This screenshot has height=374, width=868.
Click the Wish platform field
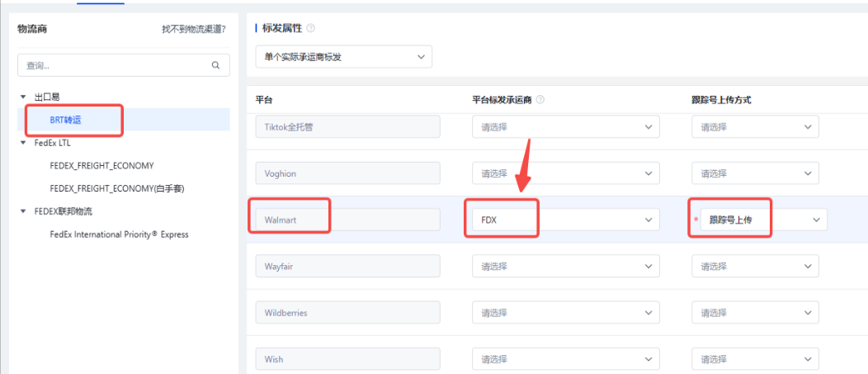[347, 359]
